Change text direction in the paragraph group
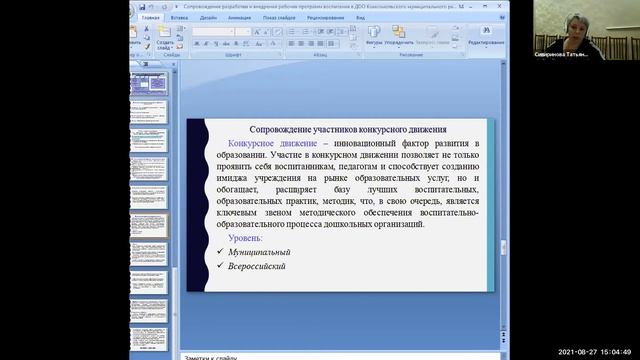This screenshot has width=640, height=360. click(353, 29)
